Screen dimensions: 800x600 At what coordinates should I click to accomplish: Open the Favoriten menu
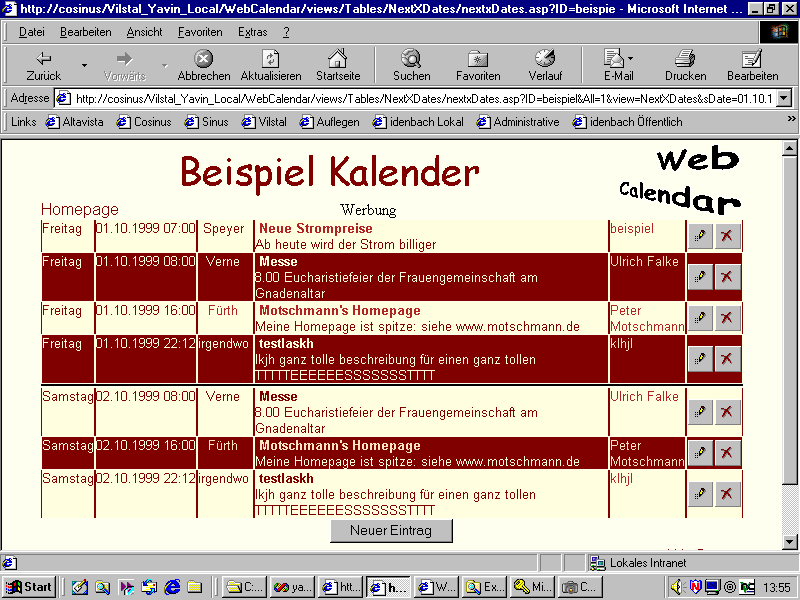(200, 32)
